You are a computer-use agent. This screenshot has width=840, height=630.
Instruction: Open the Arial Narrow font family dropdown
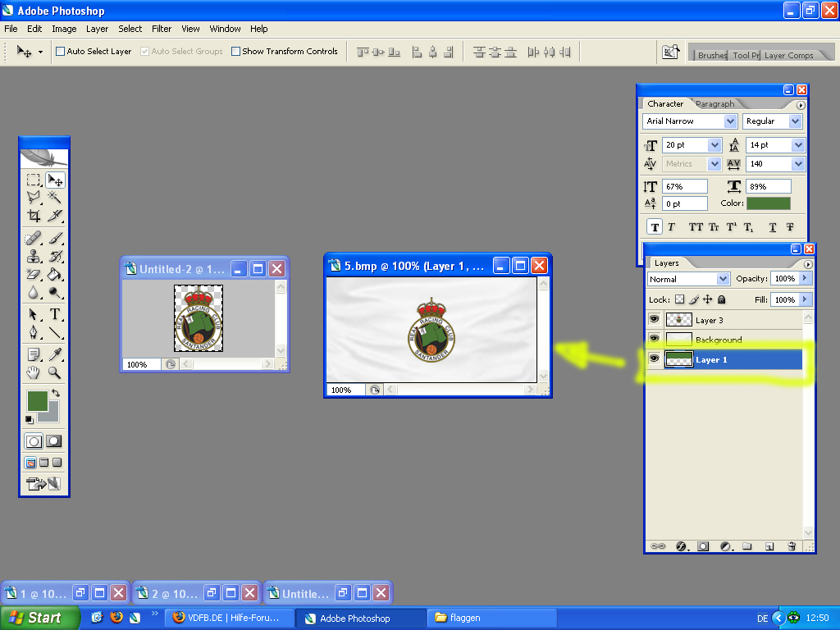tap(729, 121)
